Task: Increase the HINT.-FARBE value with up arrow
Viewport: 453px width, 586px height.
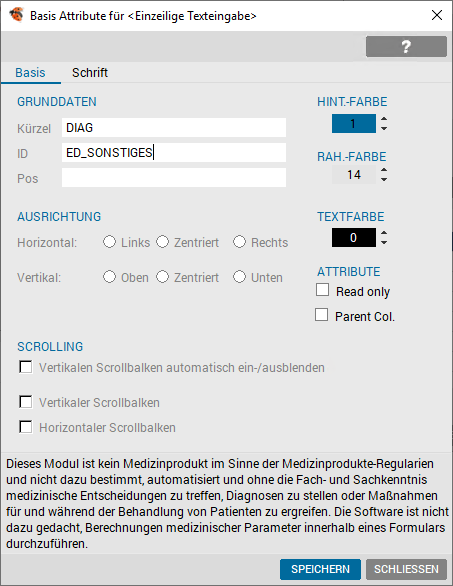Action: pyautogui.click(x=384, y=120)
